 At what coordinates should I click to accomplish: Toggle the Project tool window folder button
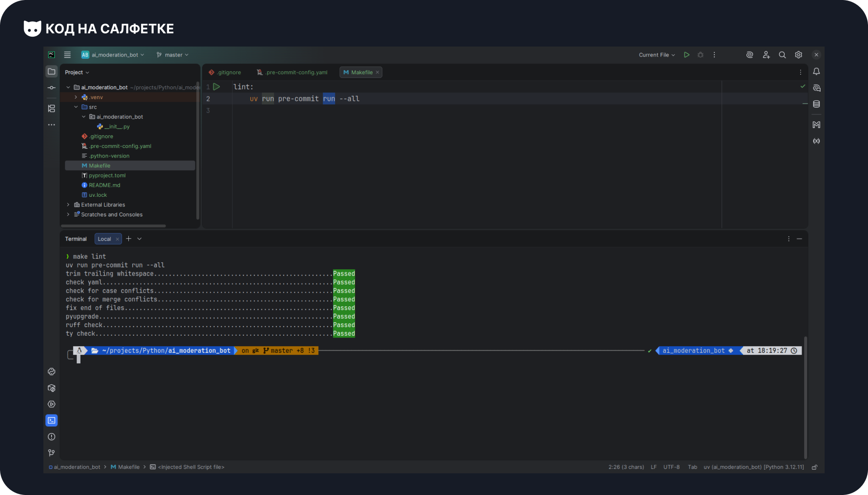click(x=52, y=71)
